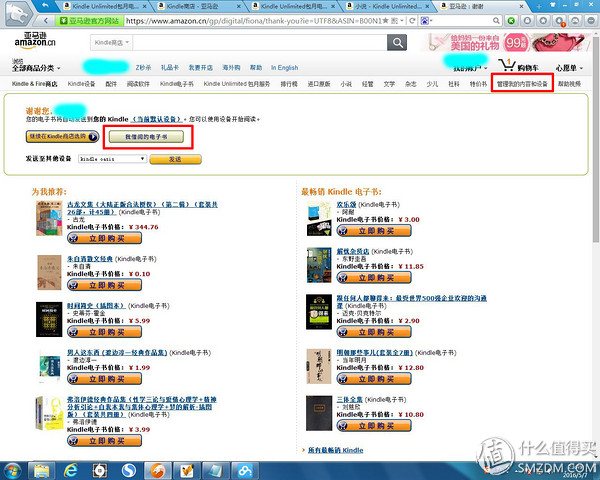Open the 所有最畅销 Kindle link
This screenshot has height=480, width=600.
(336, 450)
